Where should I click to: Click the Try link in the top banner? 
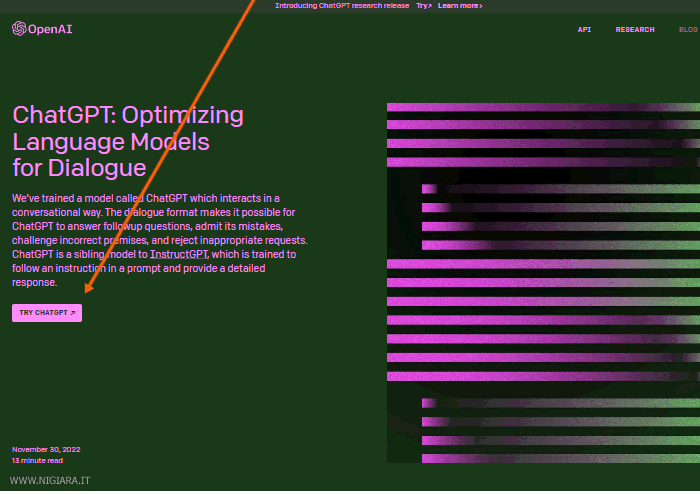tap(424, 6)
